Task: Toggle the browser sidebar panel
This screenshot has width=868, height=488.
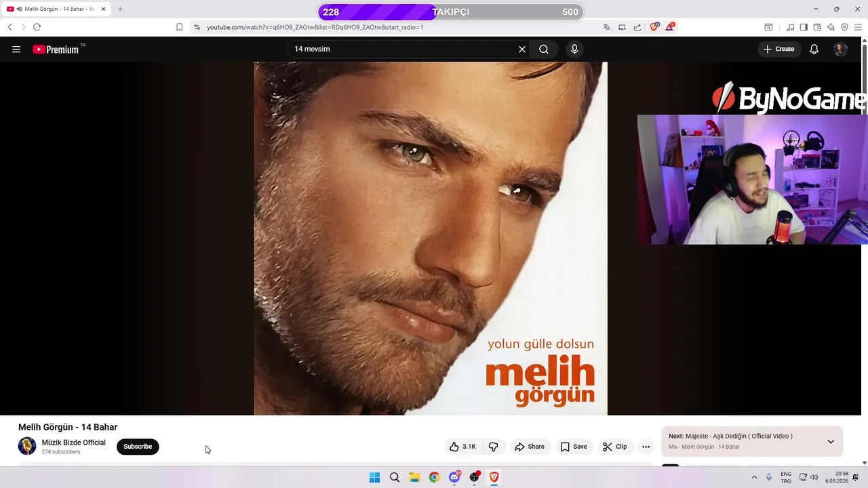Action: click(x=804, y=27)
